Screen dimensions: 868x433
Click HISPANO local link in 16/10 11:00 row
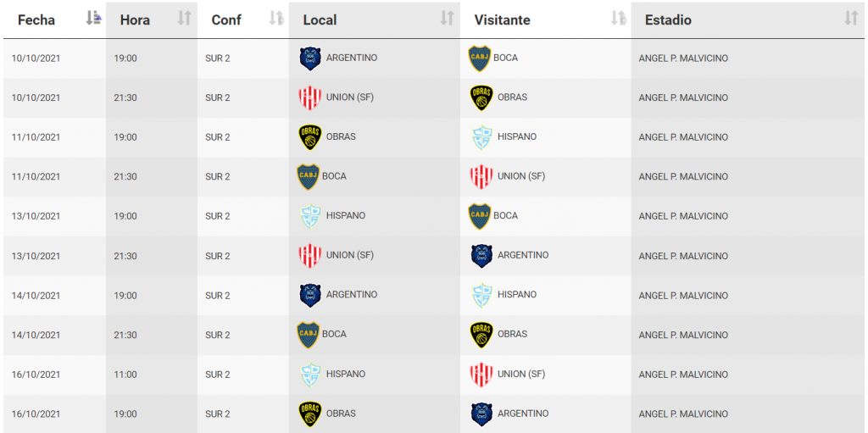[346, 374]
